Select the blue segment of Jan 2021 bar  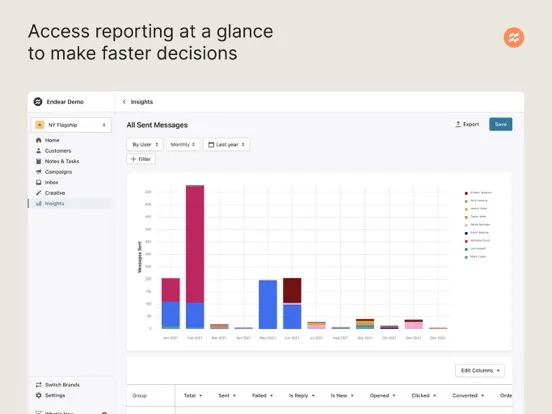coord(171,314)
